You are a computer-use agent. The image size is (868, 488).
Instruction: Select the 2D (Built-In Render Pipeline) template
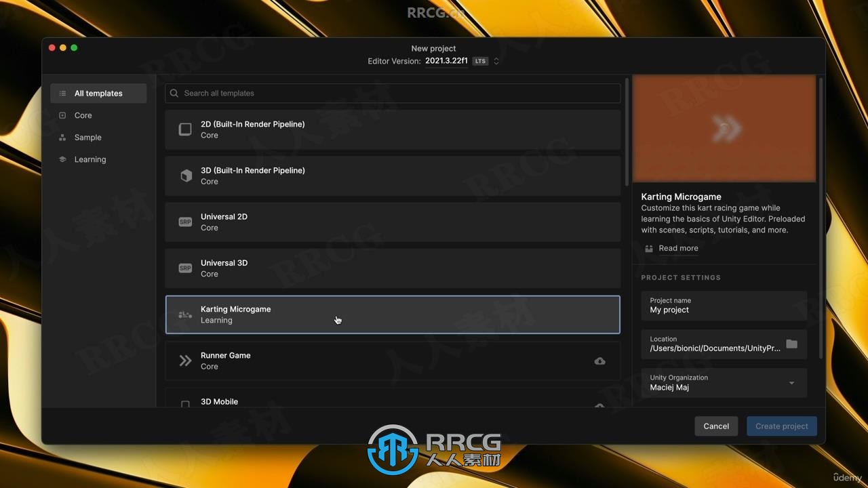[393, 129]
